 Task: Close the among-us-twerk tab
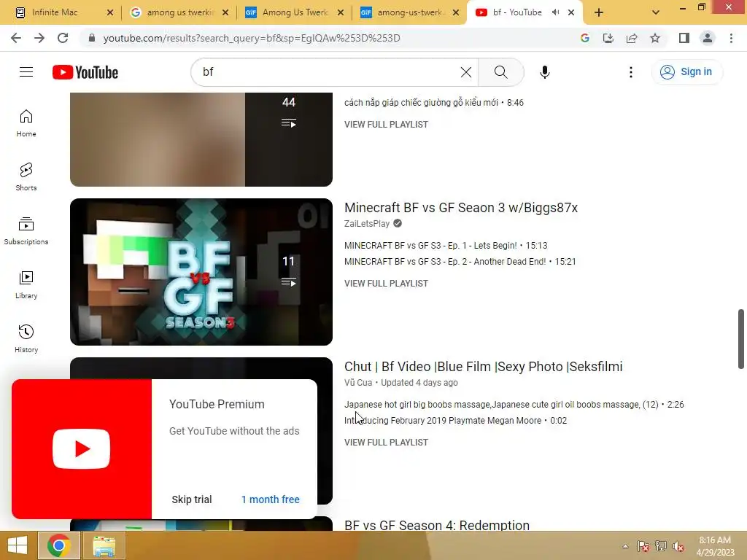[456, 12]
